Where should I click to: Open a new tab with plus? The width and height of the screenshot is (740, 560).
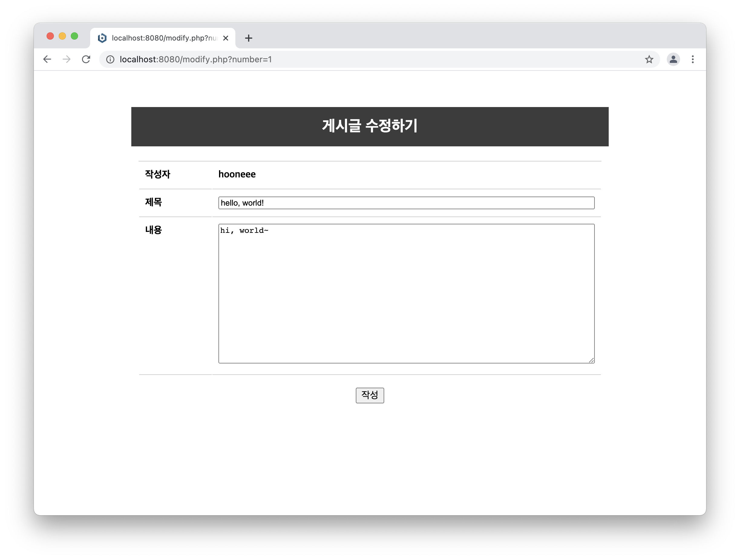point(249,38)
